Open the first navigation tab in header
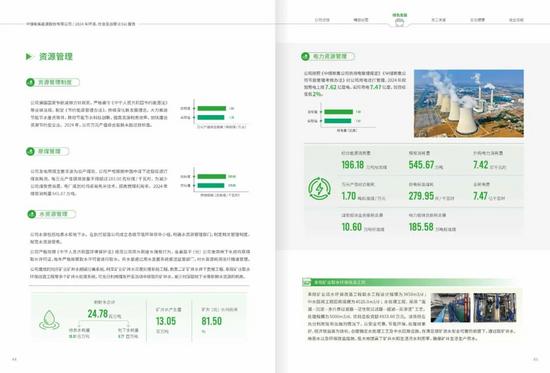The image size is (550, 373). coord(322,20)
